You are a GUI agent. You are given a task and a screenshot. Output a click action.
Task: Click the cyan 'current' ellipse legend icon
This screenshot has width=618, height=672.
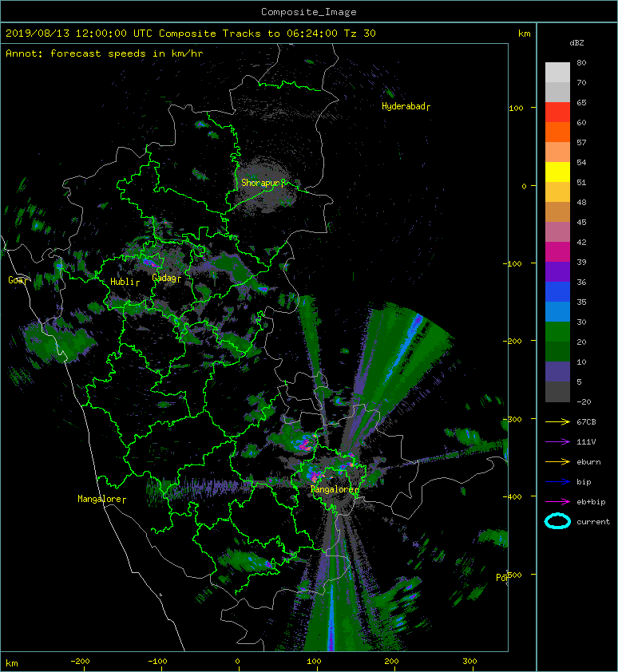[x=557, y=521]
